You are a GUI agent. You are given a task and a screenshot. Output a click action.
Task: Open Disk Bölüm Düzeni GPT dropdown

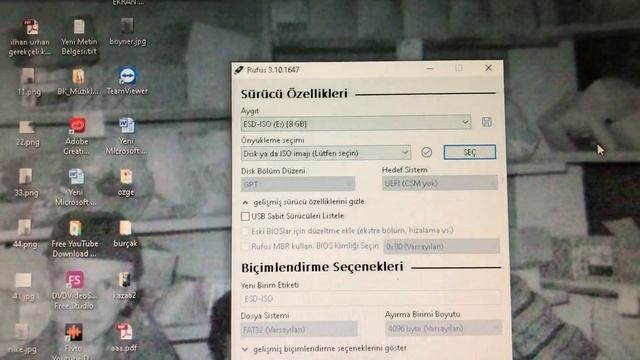[298, 184]
